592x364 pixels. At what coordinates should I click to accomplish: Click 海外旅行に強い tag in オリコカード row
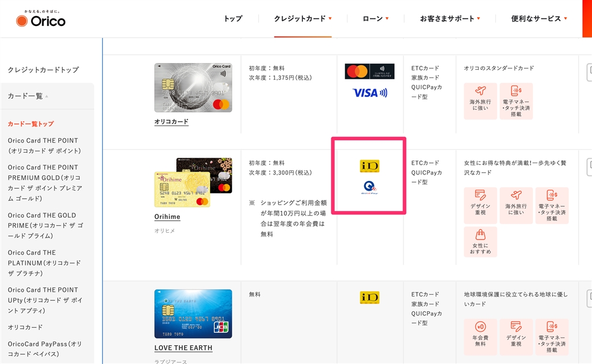[x=480, y=101]
